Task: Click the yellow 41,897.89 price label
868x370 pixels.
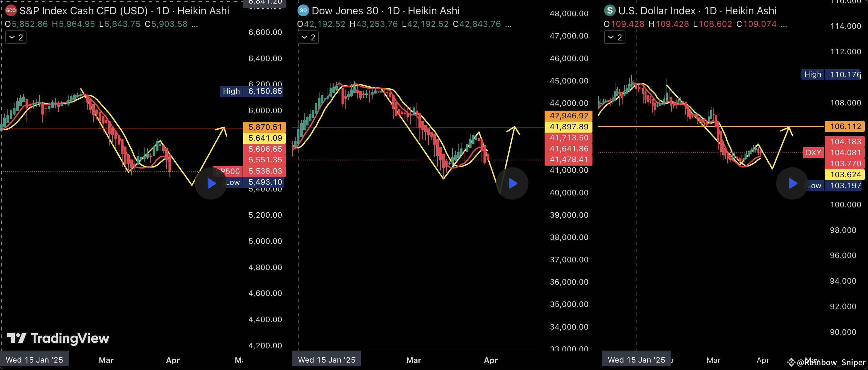Action: click(x=569, y=127)
